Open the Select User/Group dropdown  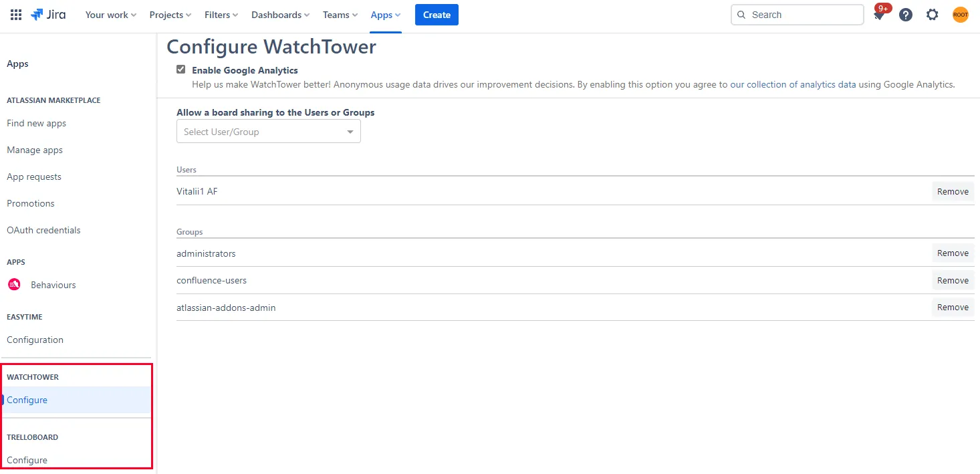pyautogui.click(x=269, y=132)
